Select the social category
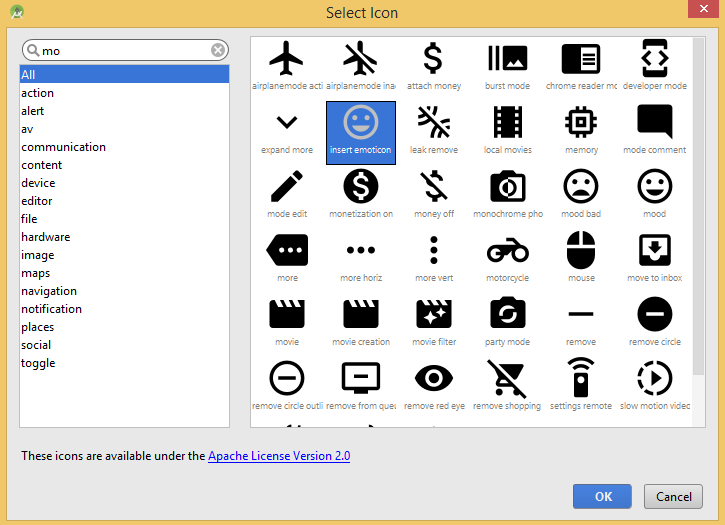 tap(124, 345)
